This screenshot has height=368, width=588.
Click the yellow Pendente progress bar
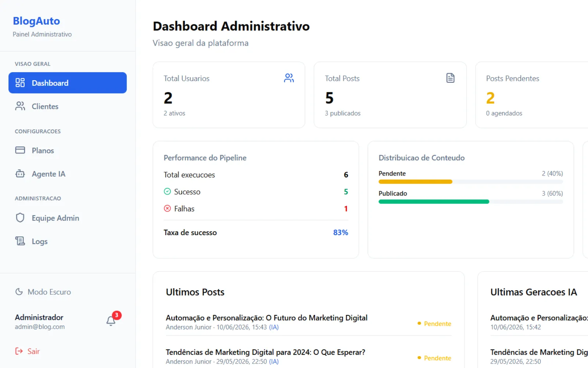[x=415, y=182]
